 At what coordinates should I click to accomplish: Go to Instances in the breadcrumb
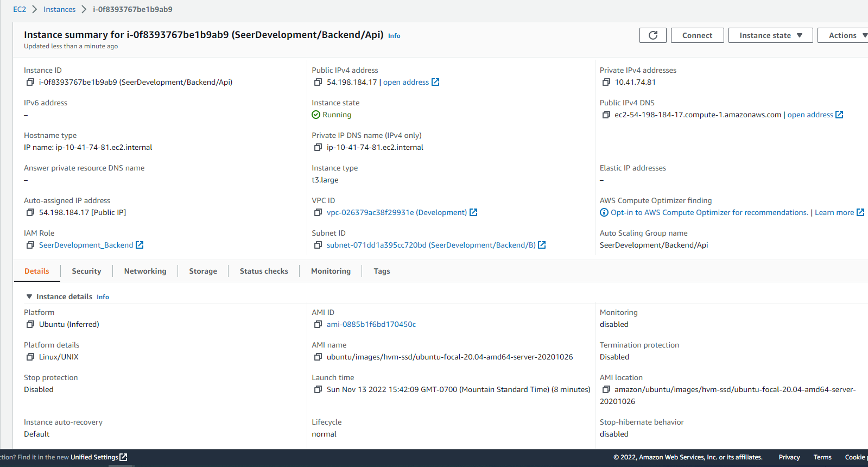click(x=60, y=9)
